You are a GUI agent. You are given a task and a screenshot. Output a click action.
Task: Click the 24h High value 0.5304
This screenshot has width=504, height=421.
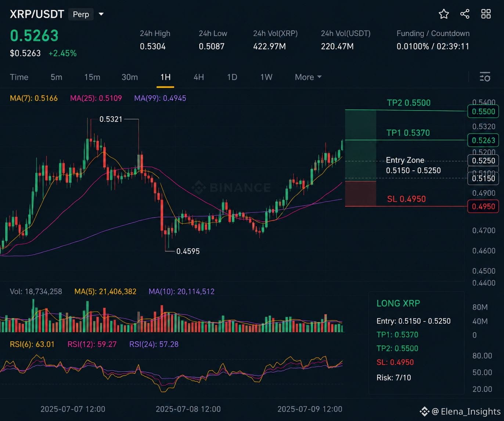(x=153, y=46)
